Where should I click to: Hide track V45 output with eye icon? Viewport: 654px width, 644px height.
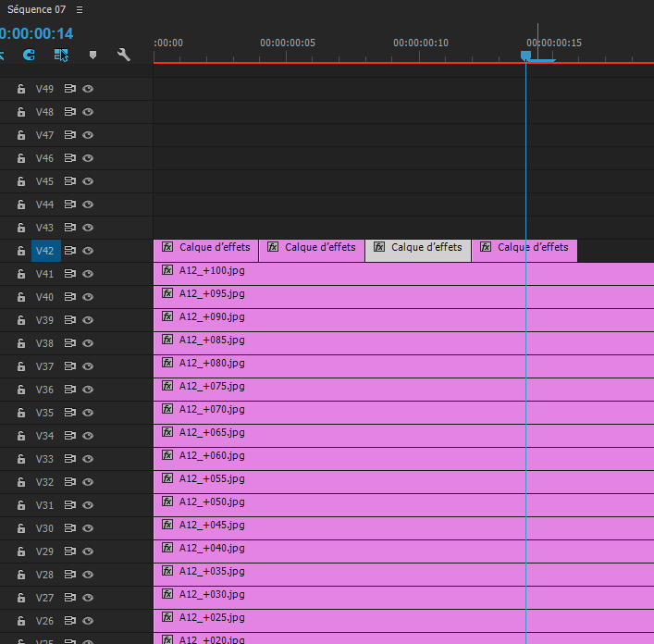(88, 181)
